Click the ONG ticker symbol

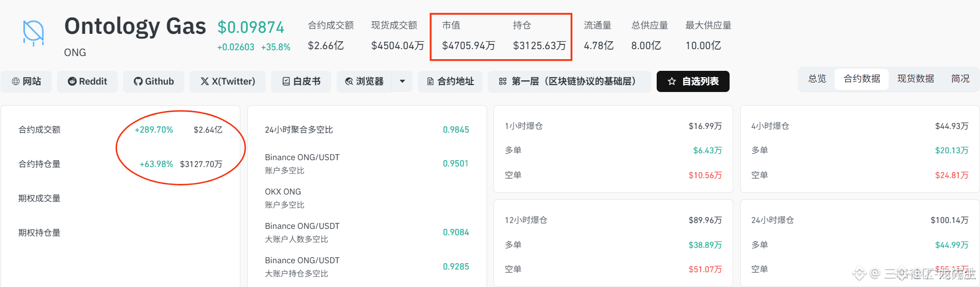coord(75,53)
